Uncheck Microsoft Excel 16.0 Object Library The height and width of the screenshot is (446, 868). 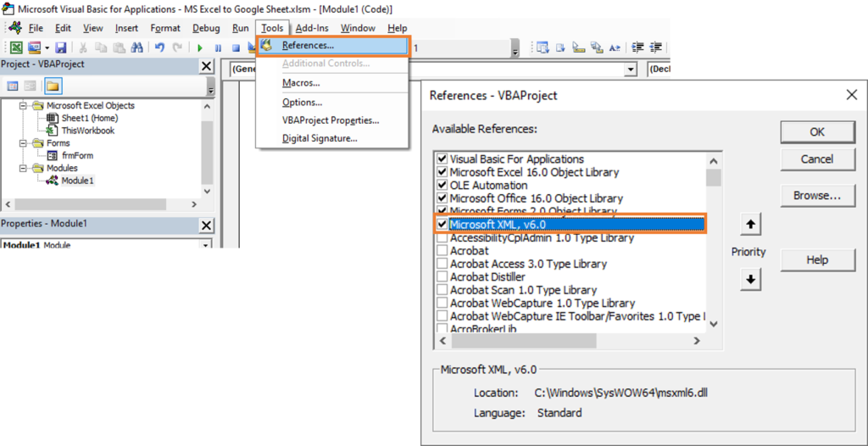442,172
